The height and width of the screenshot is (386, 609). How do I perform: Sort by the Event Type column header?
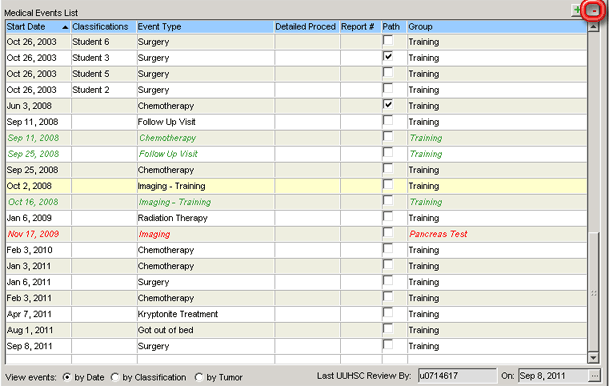pyautogui.click(x=205, y=27)
